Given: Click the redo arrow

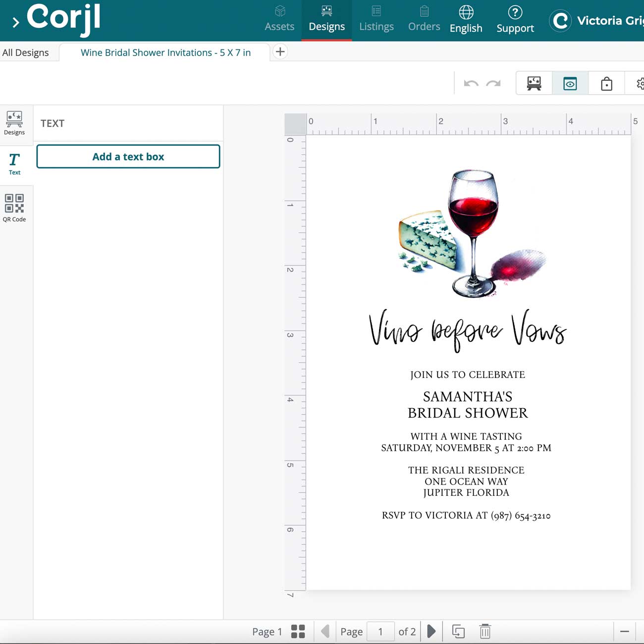Looking at the screenshot, I should (x=493, y=83).
